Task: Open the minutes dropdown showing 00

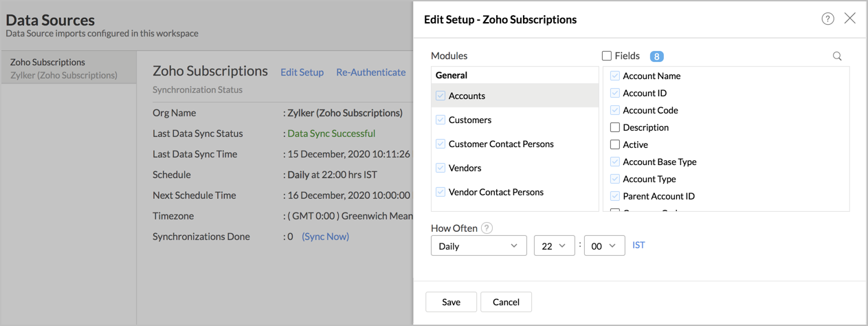Action: click(604, 246)
